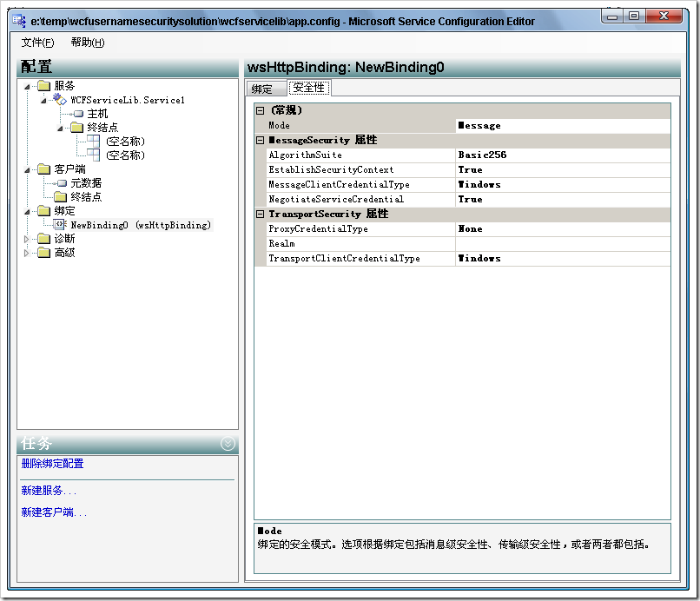Select the AlgorithmSuite property name

306,155
